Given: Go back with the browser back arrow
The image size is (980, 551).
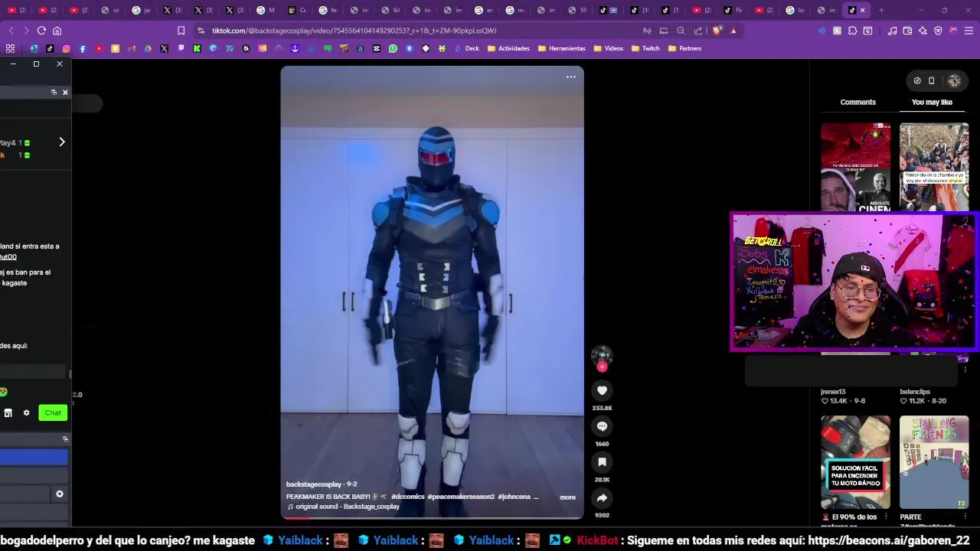Looking at the screenshot, I should click(x=11, y=31).
